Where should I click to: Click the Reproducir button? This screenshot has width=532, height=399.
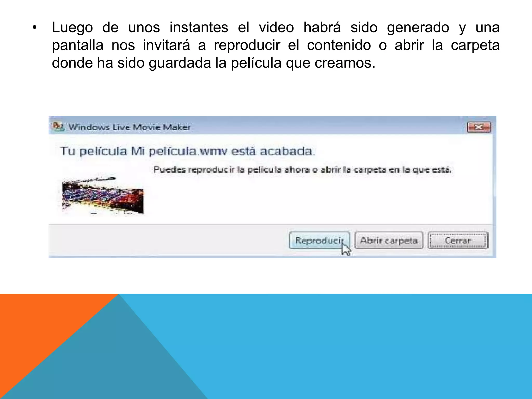(320, 240)
